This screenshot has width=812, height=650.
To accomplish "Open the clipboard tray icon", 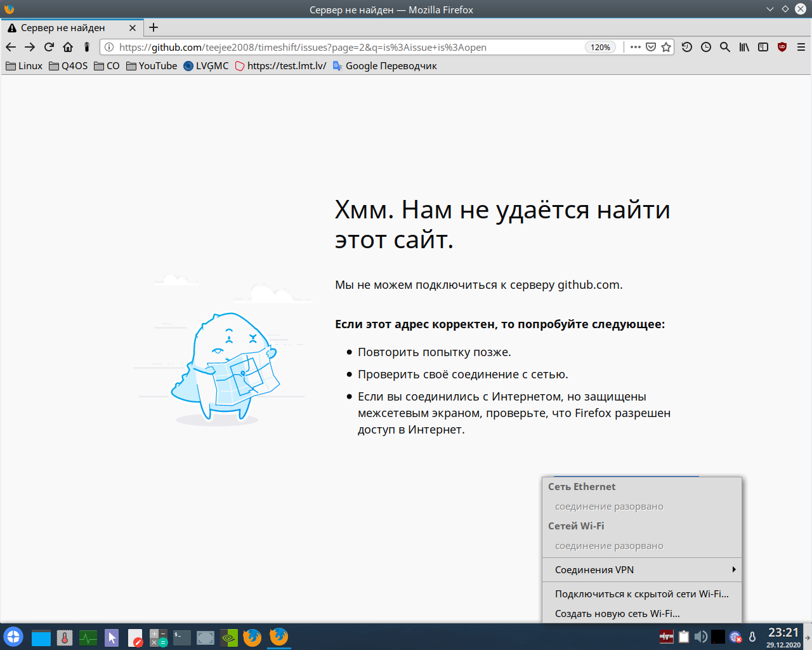I will click(x=684, y=637).
